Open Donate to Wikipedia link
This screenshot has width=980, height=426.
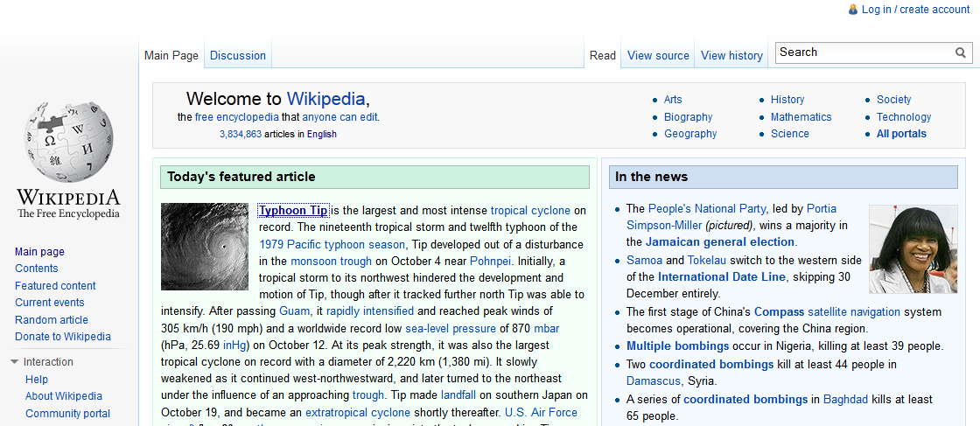click(63, 337)
